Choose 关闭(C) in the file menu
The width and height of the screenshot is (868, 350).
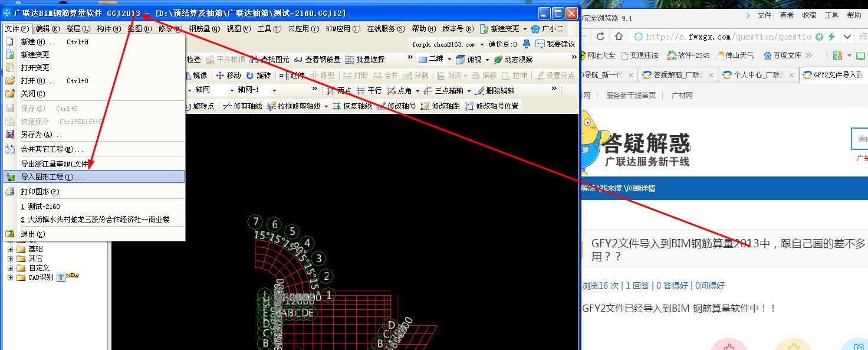[x=94, y=93]
